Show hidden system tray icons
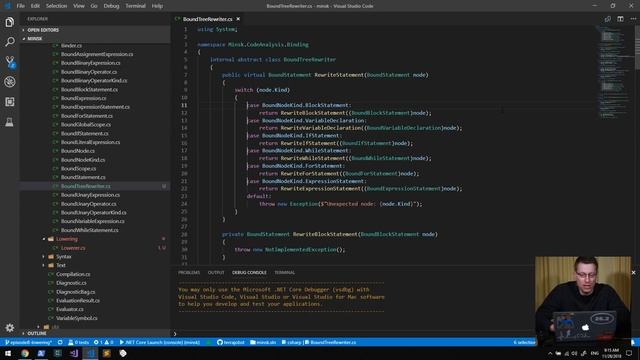The height and width of the screenshot is (360, 640). click(550, 353)
